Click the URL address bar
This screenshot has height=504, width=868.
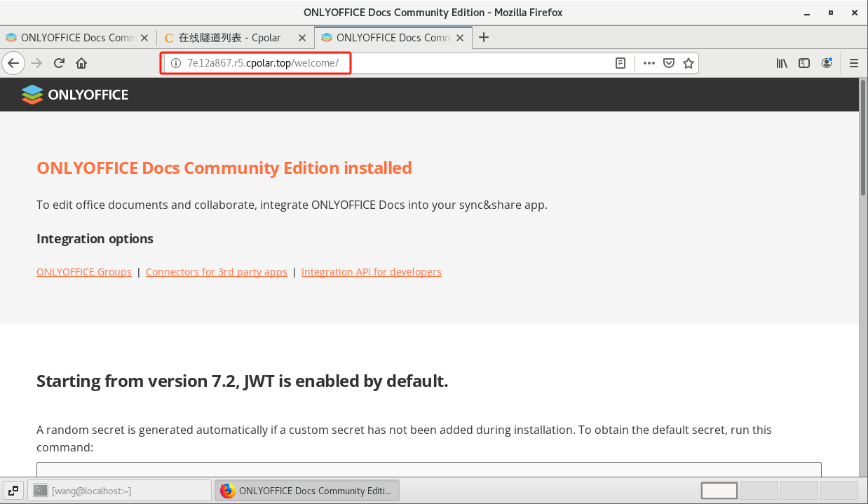tap(477, 63)
